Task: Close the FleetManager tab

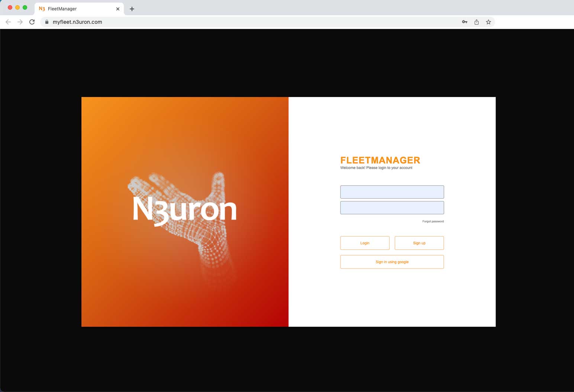Action: pyautogui.click(x=118, y=9)
